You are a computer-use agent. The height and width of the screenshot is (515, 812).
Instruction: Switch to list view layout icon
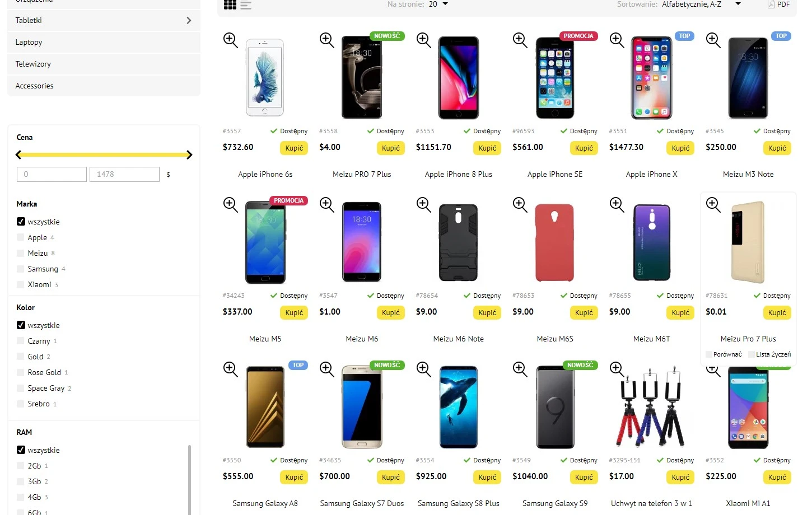246,5
